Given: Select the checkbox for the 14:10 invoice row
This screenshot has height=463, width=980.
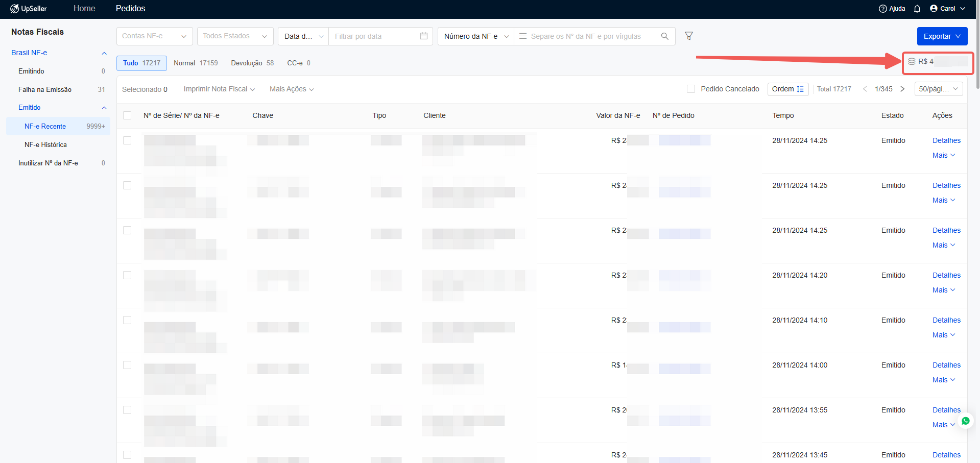Looking at the screenshot, I should coord(127,320).
